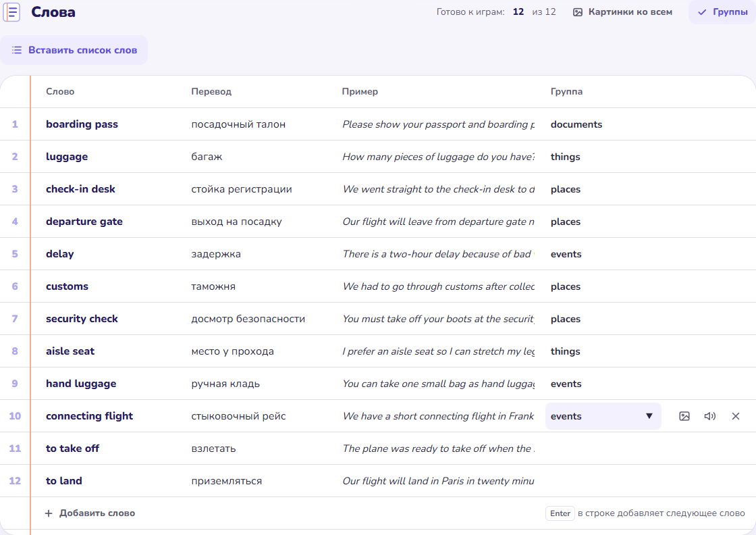This screenshot has height=535, width=756.
Task: Edit translation таможня
Action: point(213,286)
